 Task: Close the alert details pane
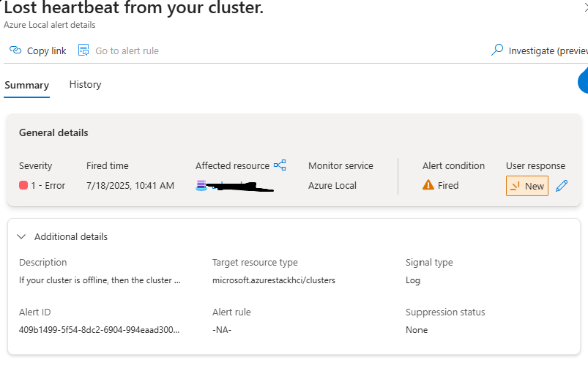pyautogui.click(x=586, y=7)
